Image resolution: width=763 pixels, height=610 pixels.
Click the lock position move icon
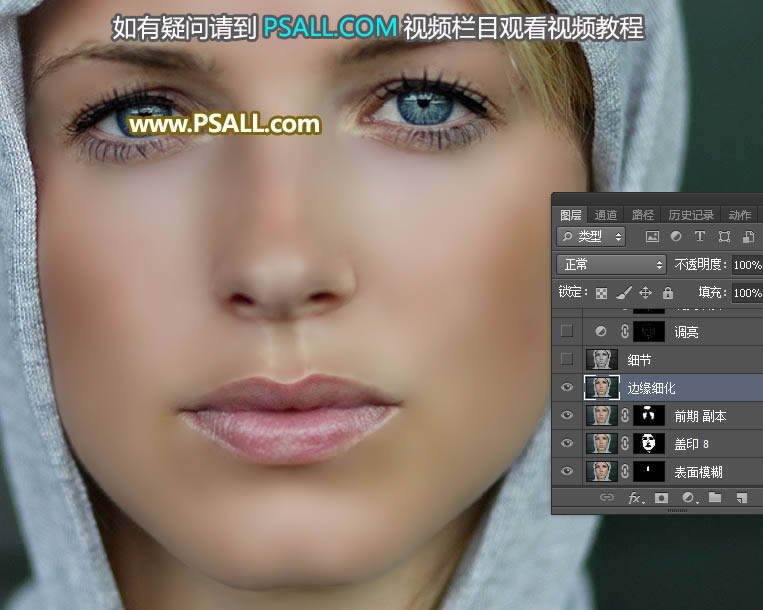[646, 293]
